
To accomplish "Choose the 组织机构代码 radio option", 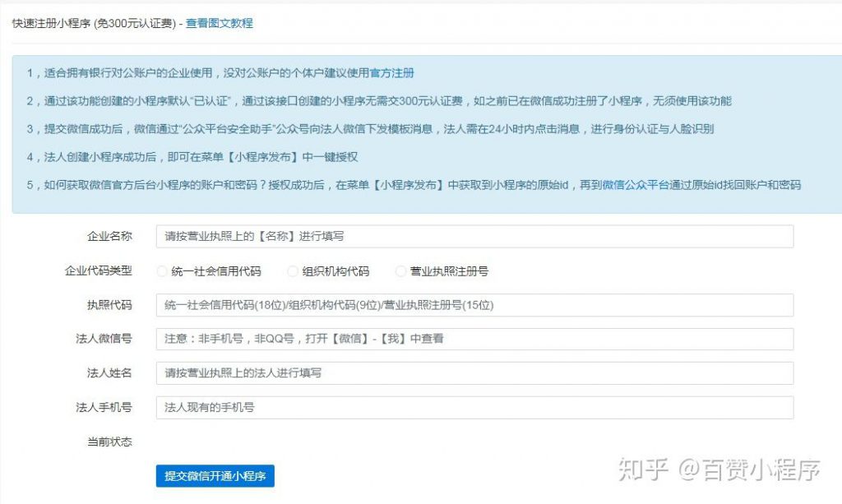I will pos(292,271).
